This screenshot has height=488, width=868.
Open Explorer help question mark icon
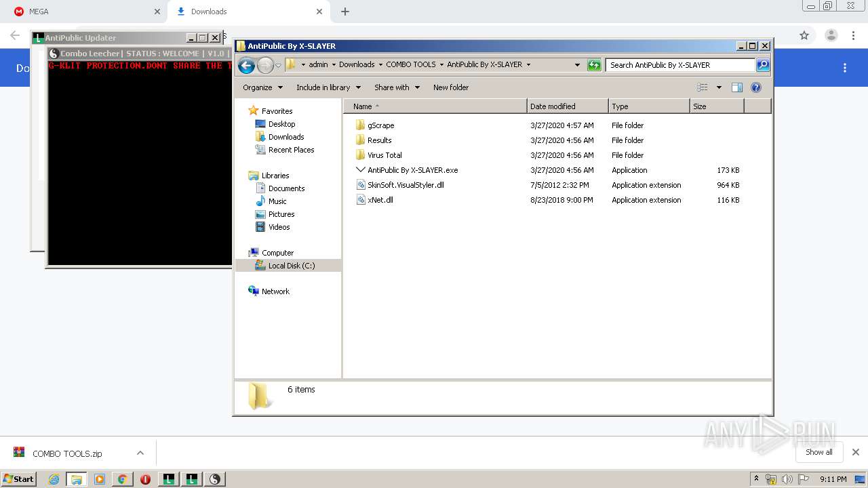(x=756, y=87)
